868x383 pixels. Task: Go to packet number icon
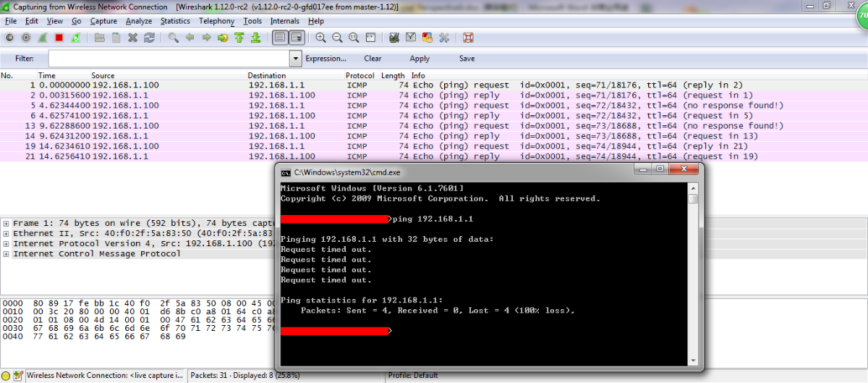point(223,37)
